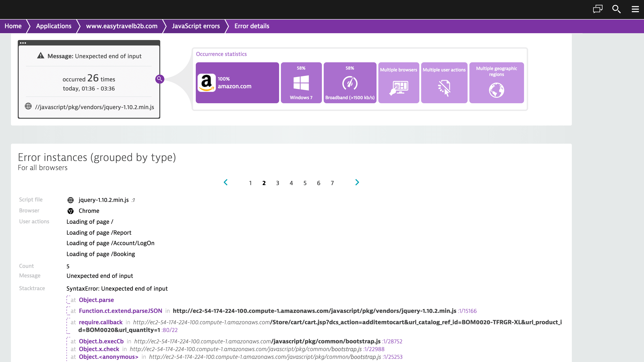Click the //javascript/pkg/vendors/jquery-1.10.2.min.js path
The width and height of the screenshot is (644, 362).
click(x=94, y=107)
